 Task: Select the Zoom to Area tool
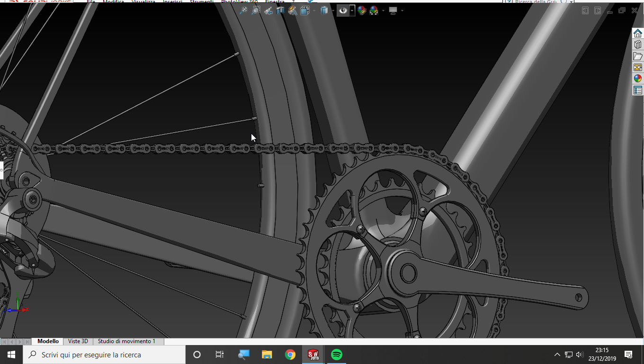pyautogui.click(x=256, y=10)
